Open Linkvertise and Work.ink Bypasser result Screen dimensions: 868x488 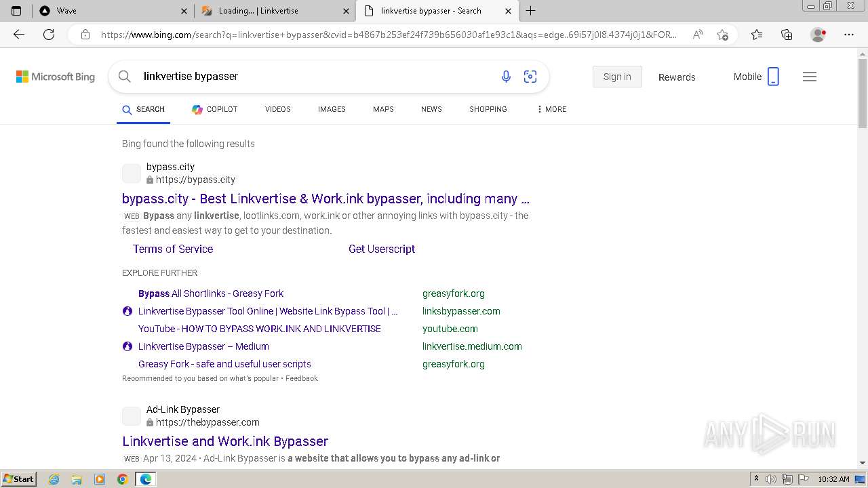coord(225,441)
